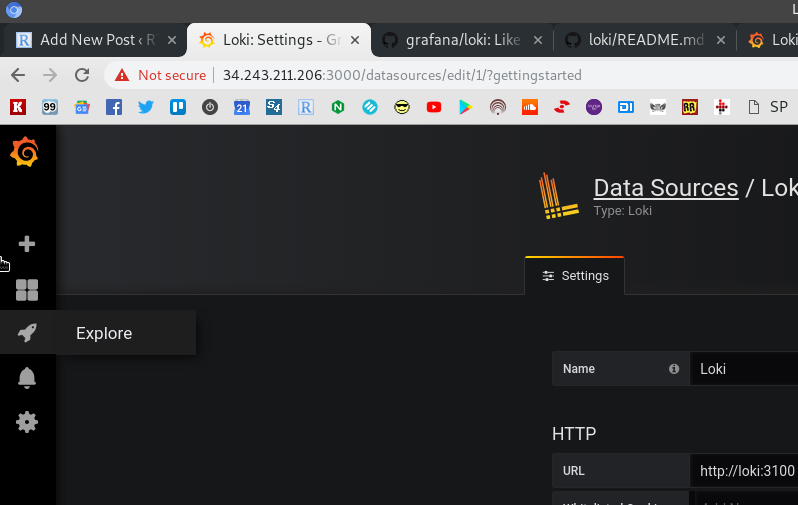Open the SoundCloud bookmark
This screenshot has height=505, width=798.
pyautogui.click(x=530, y=107)
